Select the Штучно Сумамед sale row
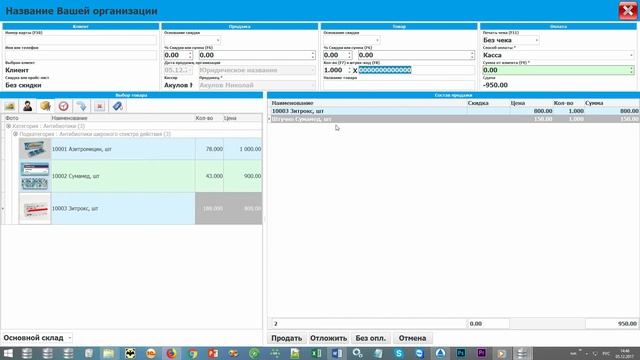This screenshot has width=640, height=360. pyautogui.click(x=454, y=119)
